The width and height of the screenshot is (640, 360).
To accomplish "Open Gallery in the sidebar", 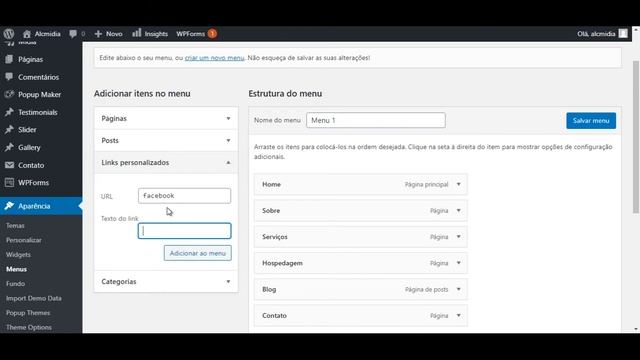I will click(x=29, y=147).
